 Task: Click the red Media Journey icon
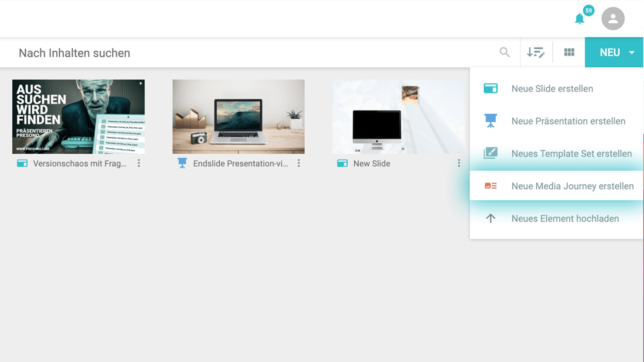(x=491, y=186)
